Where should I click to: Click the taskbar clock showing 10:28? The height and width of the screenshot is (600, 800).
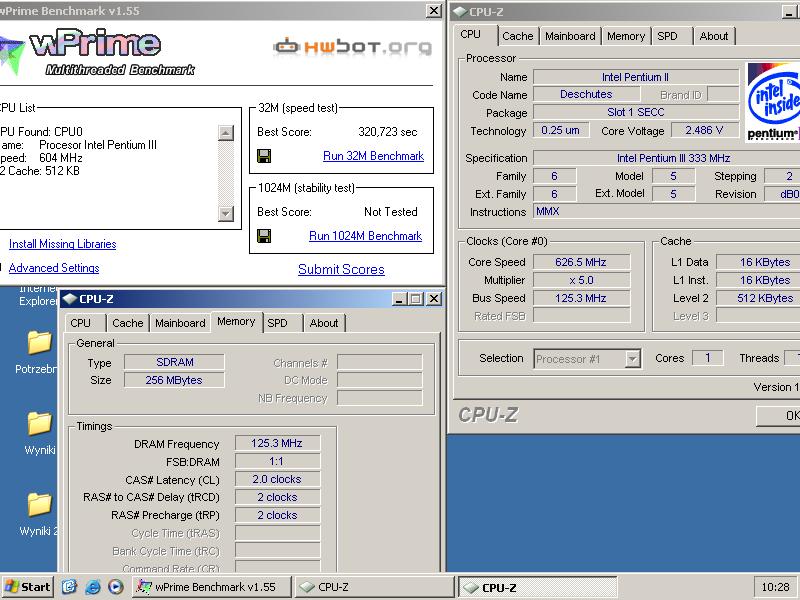[x=774, y=587]
